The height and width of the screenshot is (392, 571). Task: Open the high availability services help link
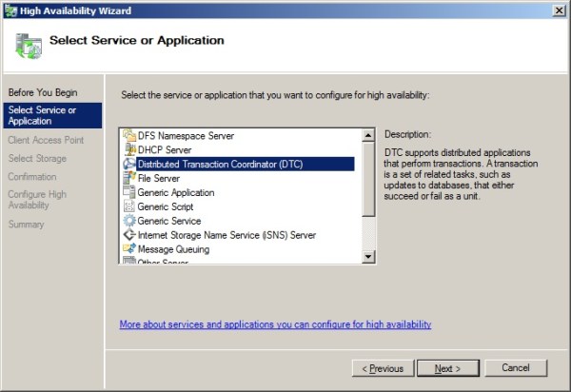[x=275, y=324]
